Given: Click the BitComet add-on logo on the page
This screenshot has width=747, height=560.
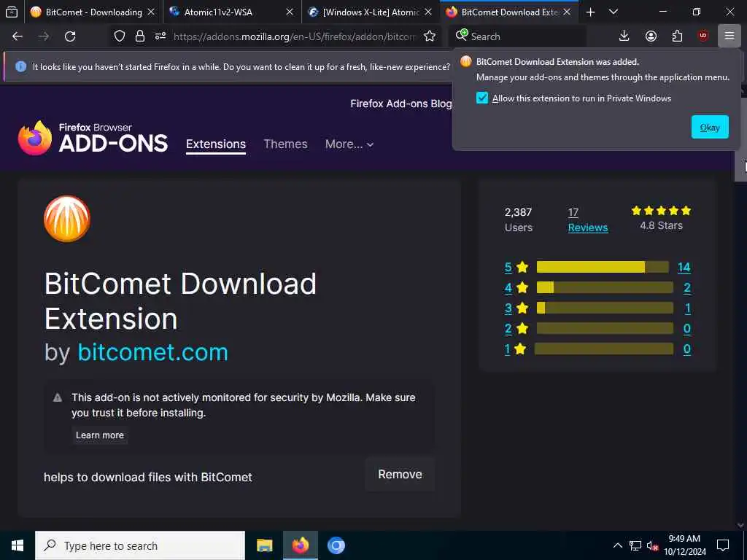Looking at the screenshot, I should click(x=66, y=219).
